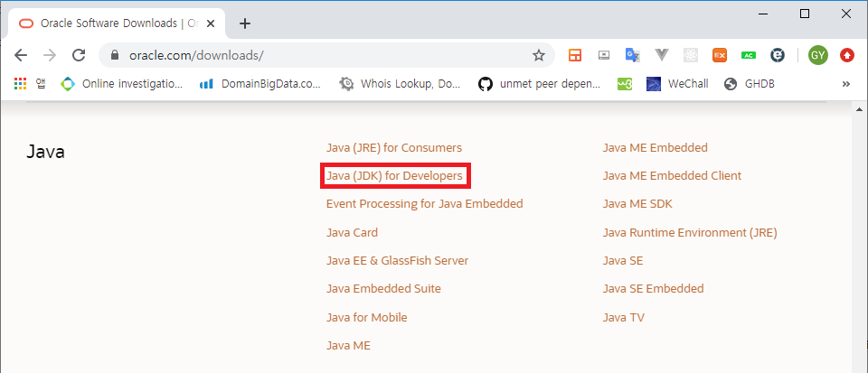The image size is (868, 373).
Task: Click the forward navigation arrow
Action: 50,55
